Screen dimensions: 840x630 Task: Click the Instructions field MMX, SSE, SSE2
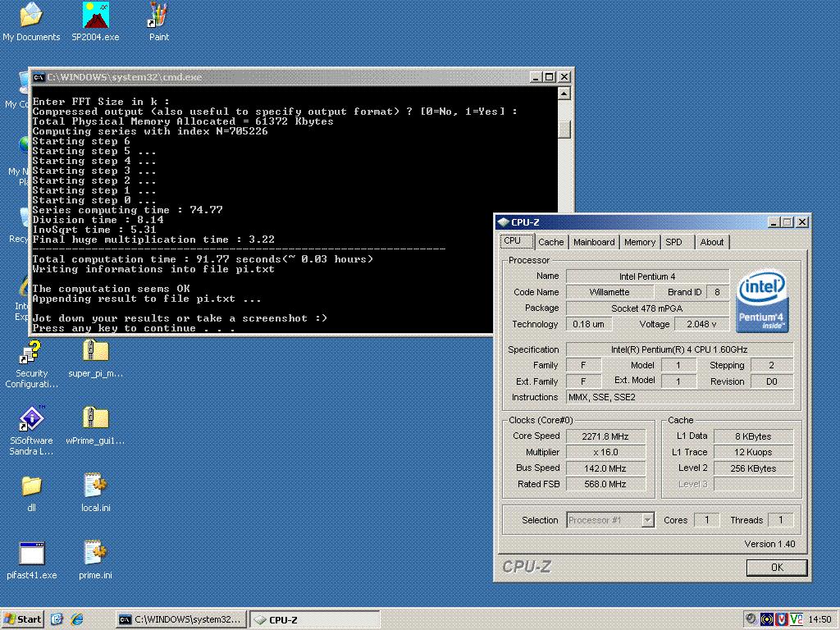tap(679, 397)
